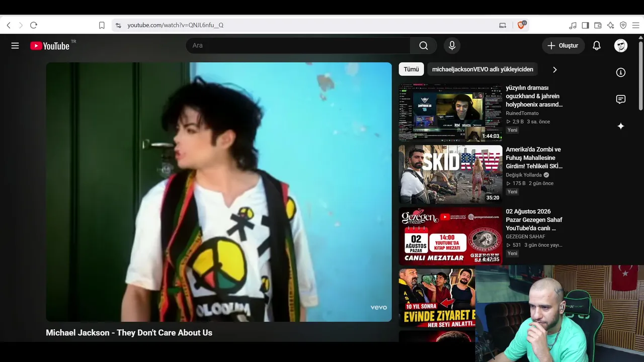Open the yüzyılın draması oguzkhand video title

tap(534, 96)
